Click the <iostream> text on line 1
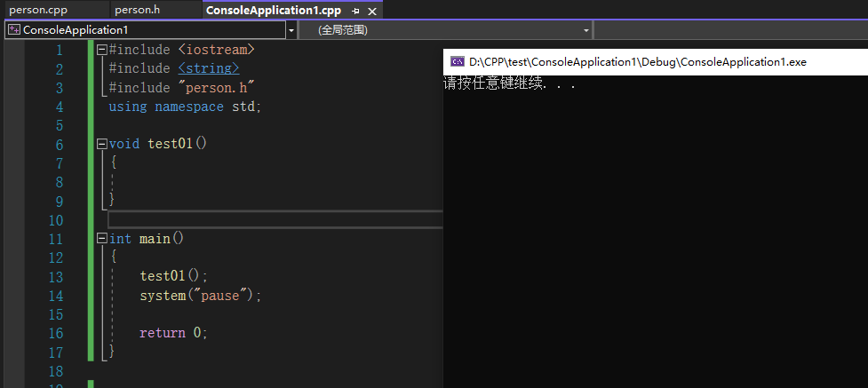The image size is (868, 388). [x=217, y=50]
